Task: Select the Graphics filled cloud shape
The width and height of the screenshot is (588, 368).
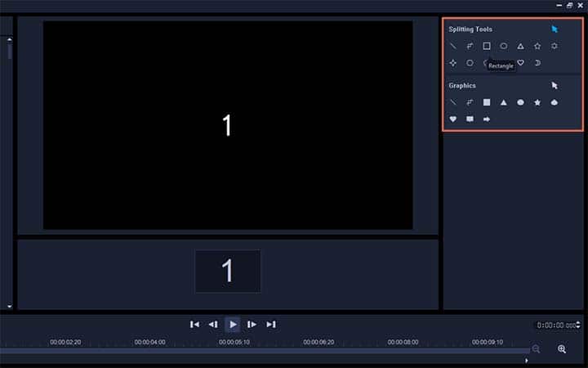Action: [x=555, y=102]
